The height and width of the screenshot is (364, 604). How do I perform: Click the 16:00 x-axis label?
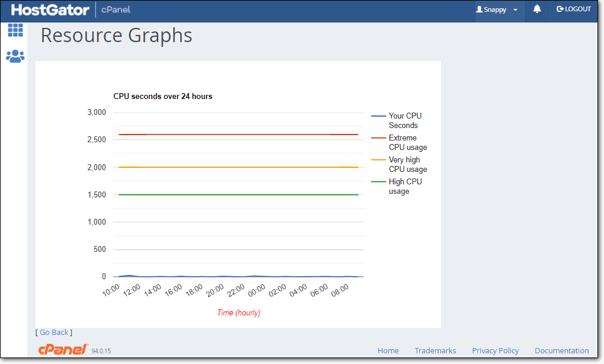(174, 290)
